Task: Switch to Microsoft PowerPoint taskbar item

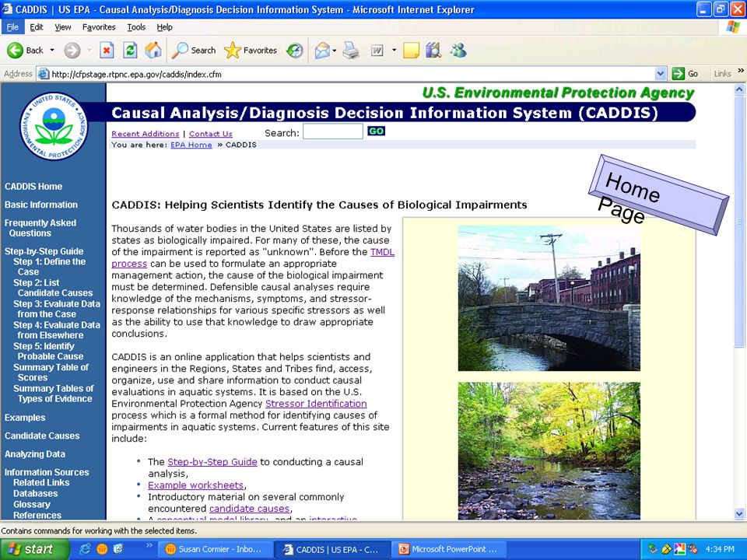Action: (449, 549)
